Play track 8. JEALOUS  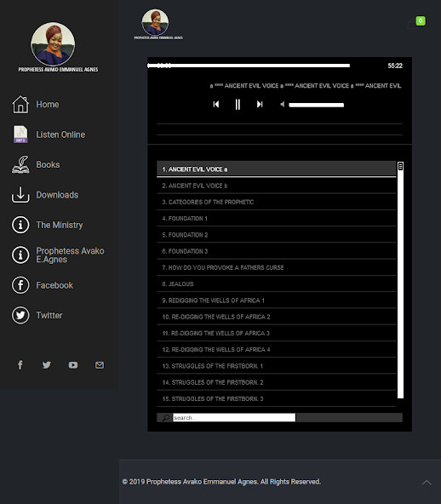tap(277, 283)
